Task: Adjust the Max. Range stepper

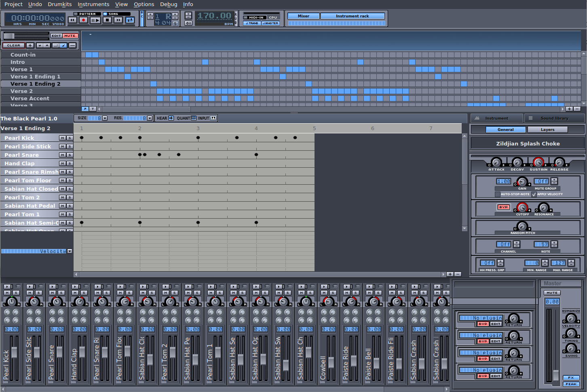Action: point(571,263)
